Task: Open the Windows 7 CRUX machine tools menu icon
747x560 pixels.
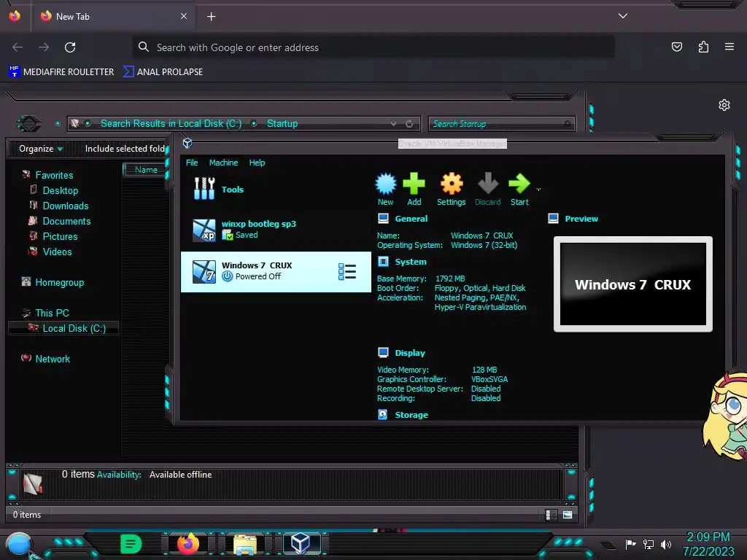Action: tap(347, 271)
